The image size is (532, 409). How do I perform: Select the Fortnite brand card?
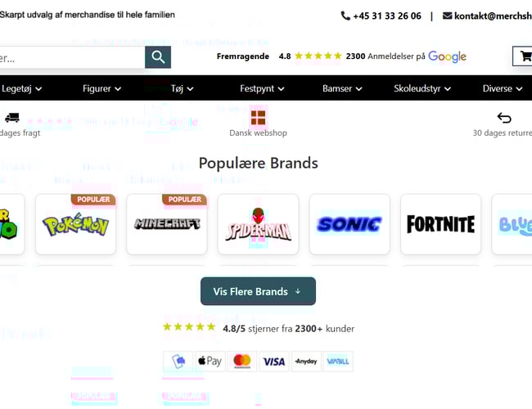point(440,224)
